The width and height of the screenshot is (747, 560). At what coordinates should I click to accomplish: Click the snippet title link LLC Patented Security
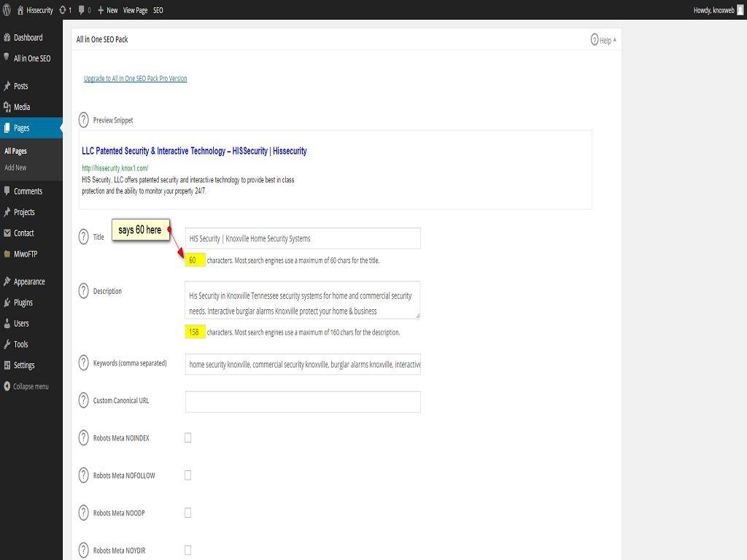194,151
